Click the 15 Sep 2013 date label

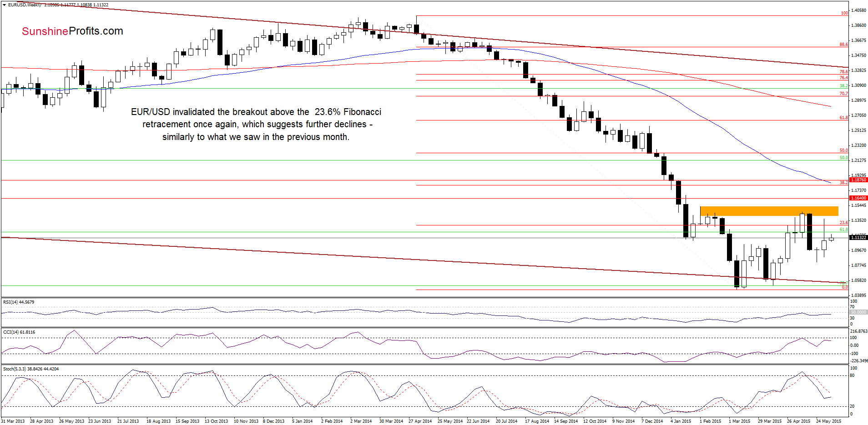187,421
